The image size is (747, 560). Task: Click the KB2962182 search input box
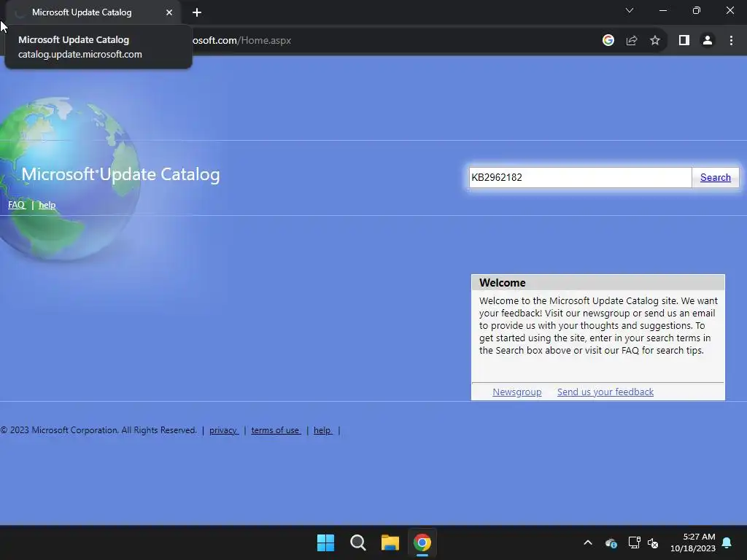pos(580,178)
